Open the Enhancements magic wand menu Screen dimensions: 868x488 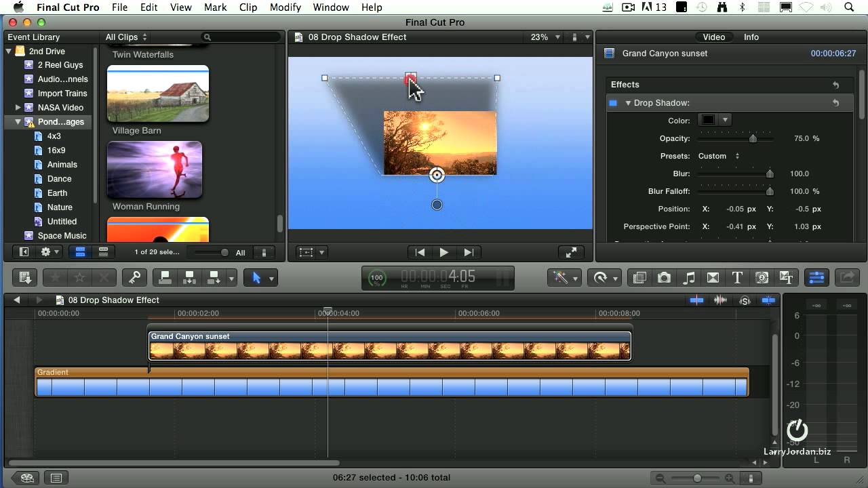point(564,277)
